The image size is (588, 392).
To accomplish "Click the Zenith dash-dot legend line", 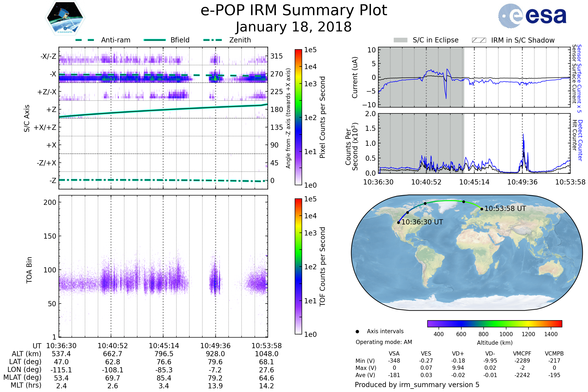I will (213, 40).
